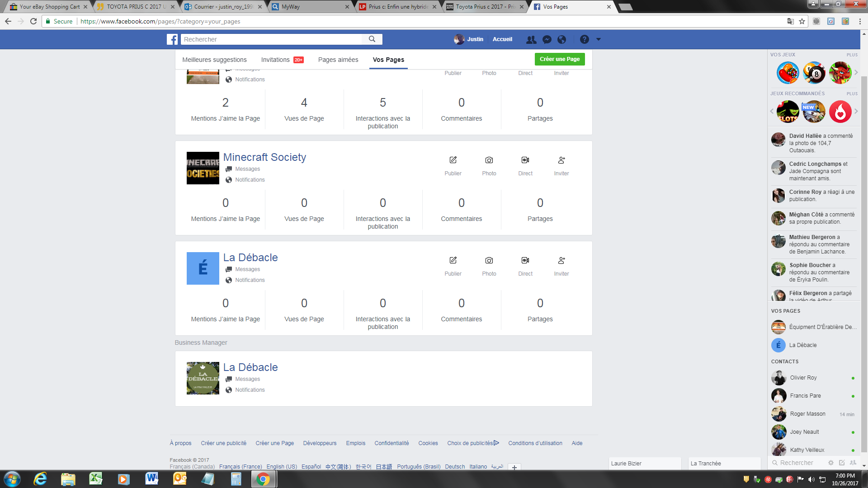Switch to MyWay browser tab
Screen dimensions: 868x488
click(311, 7)
